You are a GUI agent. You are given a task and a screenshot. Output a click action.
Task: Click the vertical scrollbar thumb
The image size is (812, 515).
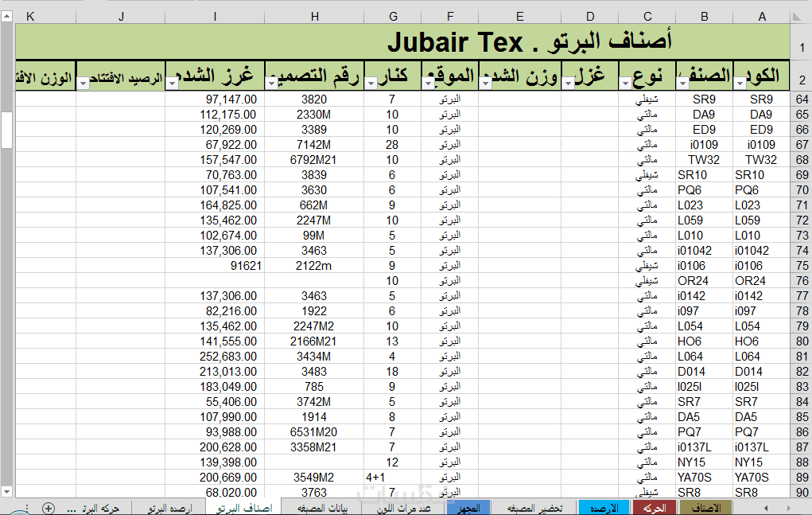(6, 130)
